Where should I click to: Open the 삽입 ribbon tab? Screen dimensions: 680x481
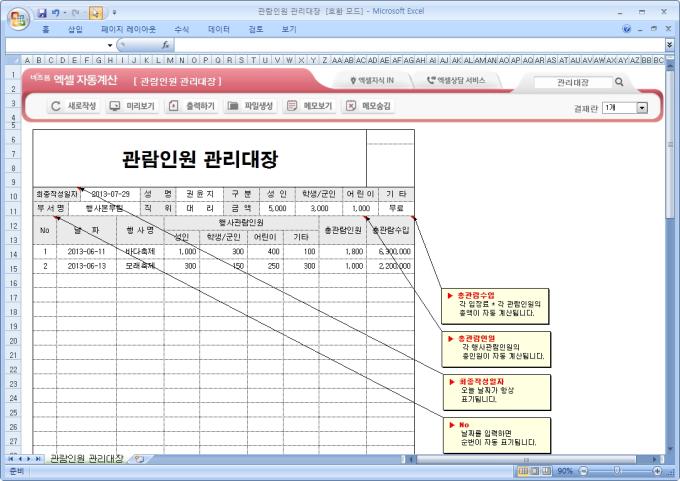[75, 29]
